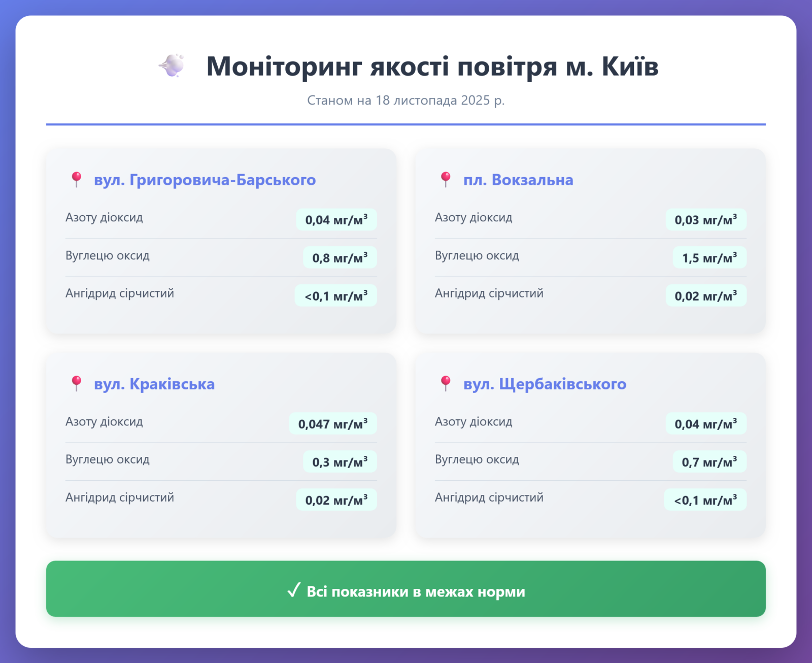This screenshot has height=663, width=812.
Task: Select the вул. Краківська station heading
Action: (154, 384)
